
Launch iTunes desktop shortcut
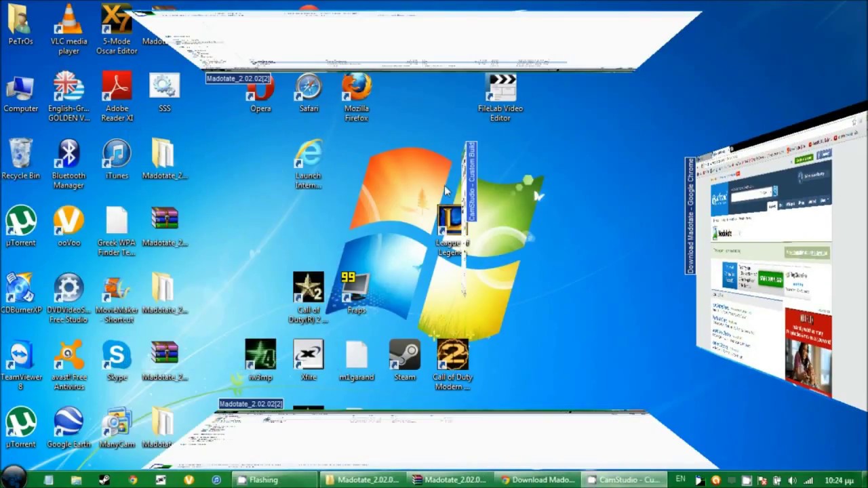tap(117, 159)
